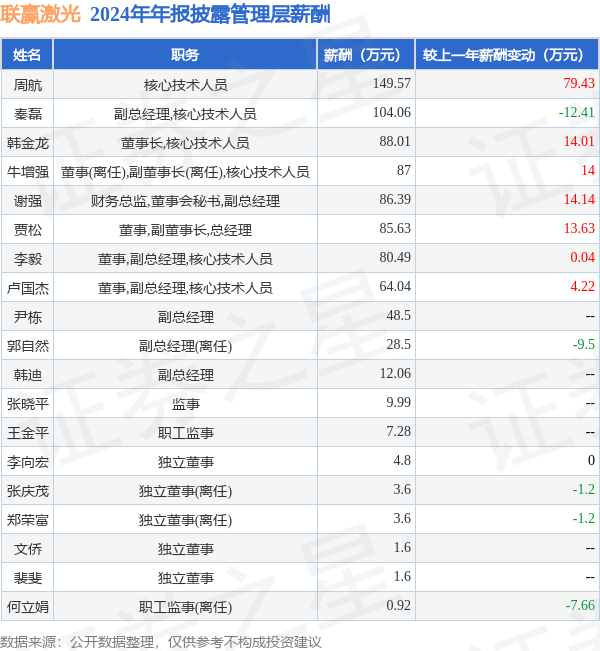Click salary value 104.06
This screenshot has height=651, width=600.
point(392,113)
